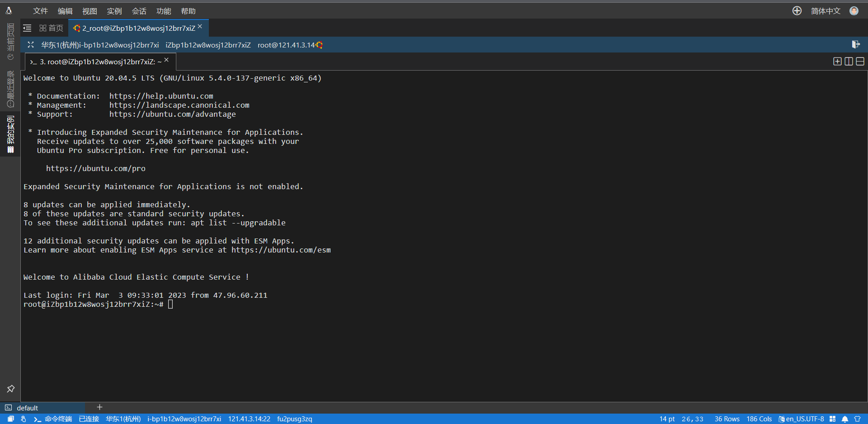Click the Last login line in terminal
The image size is (868, 424).
tap(146, 295)
